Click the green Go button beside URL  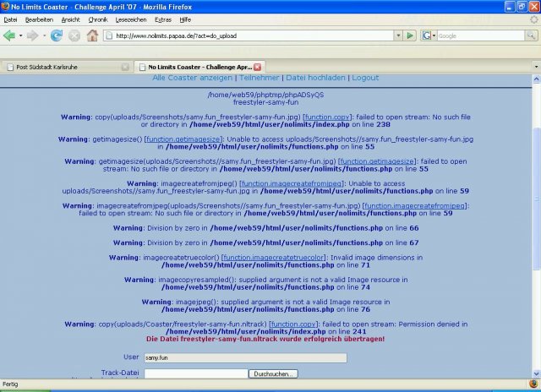pyautogui.click(x=409, y=35)
